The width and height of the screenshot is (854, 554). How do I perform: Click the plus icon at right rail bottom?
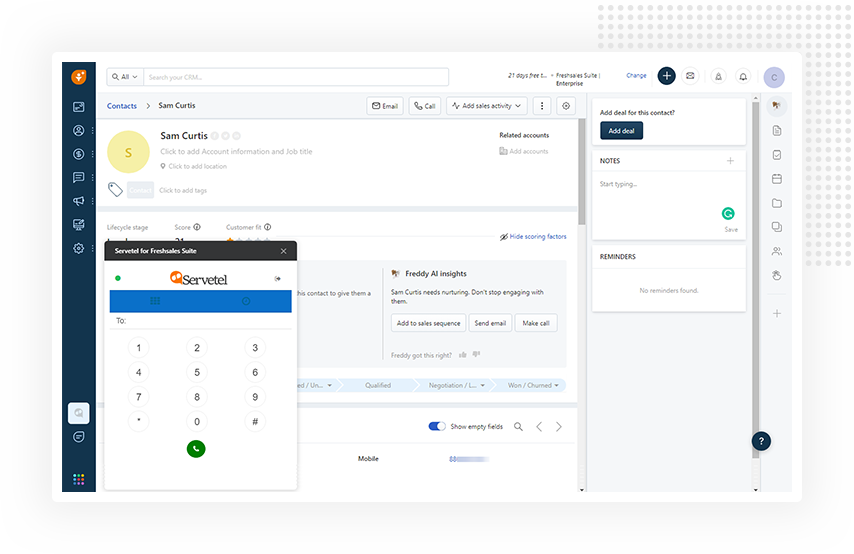pyautogui.click(x=777, y=313)
